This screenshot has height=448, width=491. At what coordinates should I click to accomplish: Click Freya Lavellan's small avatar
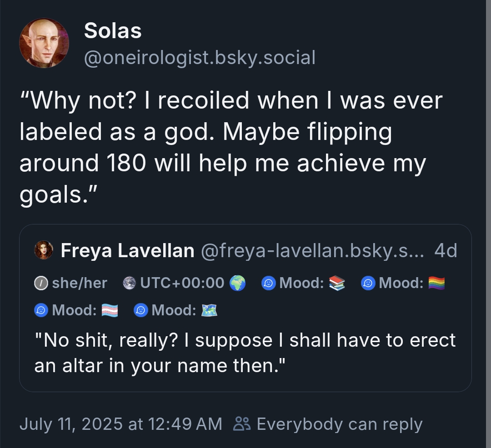point(44,250)
